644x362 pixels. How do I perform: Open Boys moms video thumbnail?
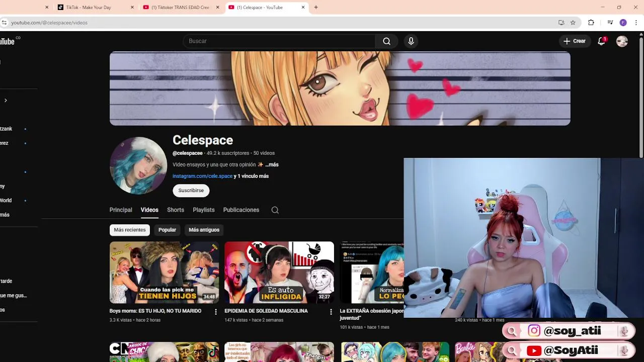(165, 273)
